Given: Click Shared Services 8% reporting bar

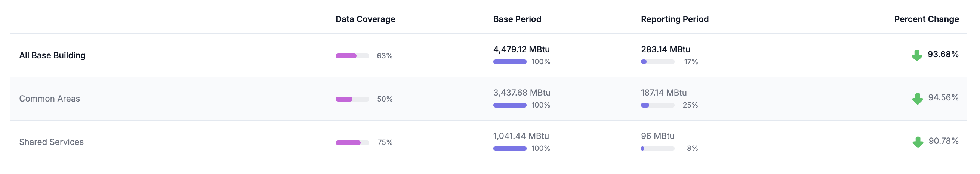Looking at the screenshot, I should click(657, 149).
